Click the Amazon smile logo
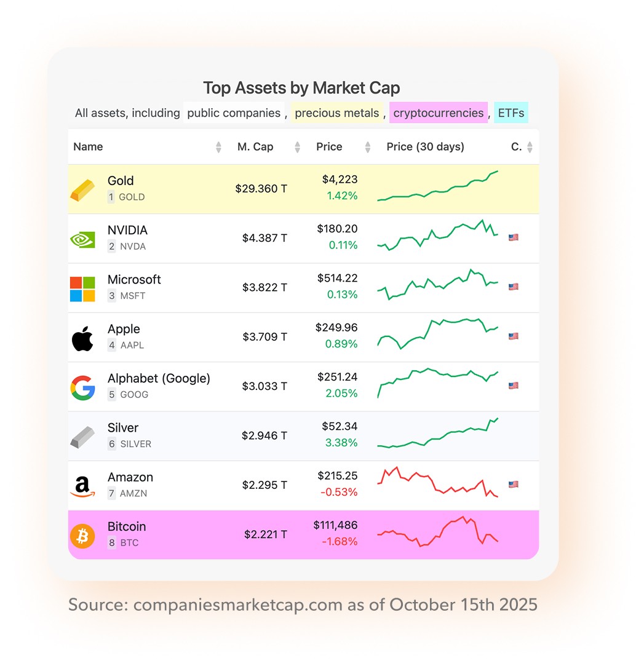Viewport: 644px width, 666px height. coord(82,485)
